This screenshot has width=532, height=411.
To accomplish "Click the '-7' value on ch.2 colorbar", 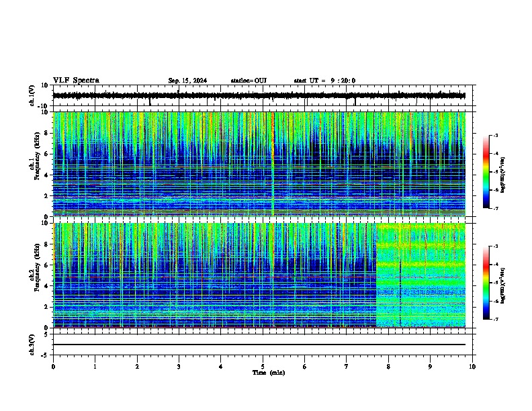I will (495, 319).
